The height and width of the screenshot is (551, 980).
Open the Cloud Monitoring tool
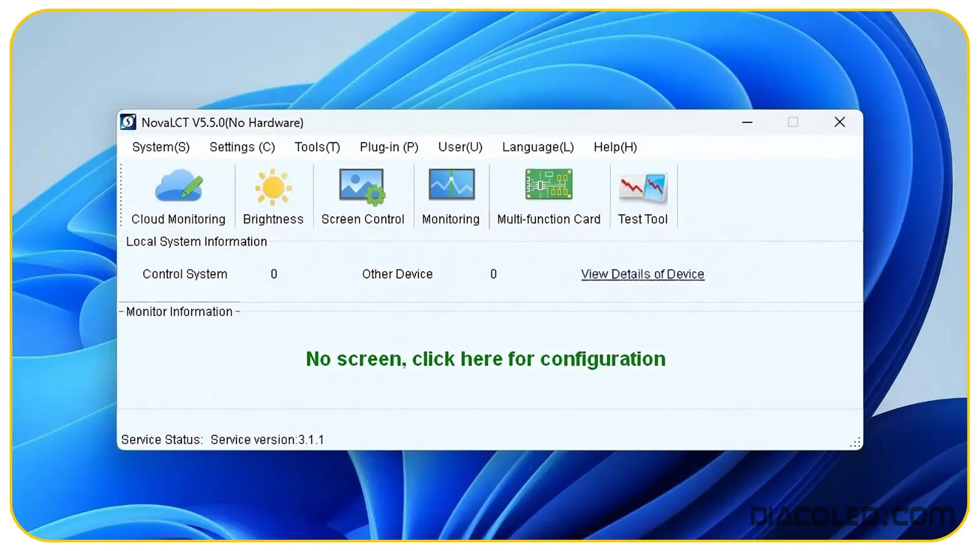tap(178, 197)
